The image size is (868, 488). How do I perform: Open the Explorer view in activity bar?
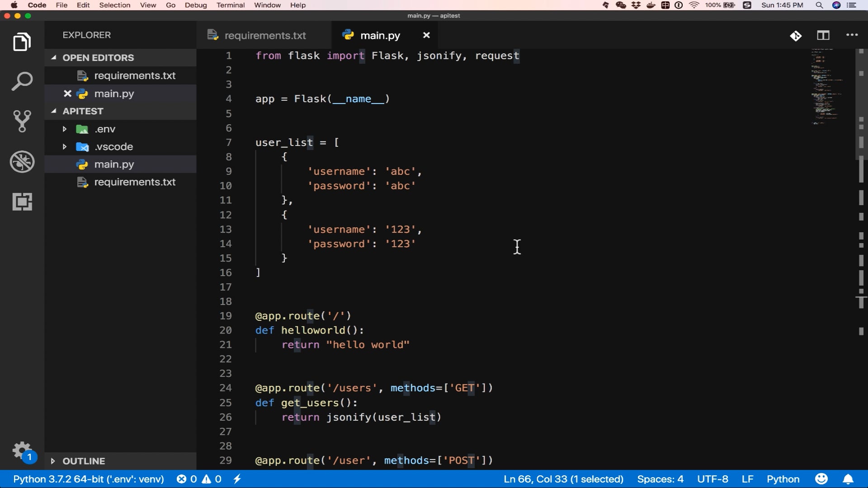22,42
